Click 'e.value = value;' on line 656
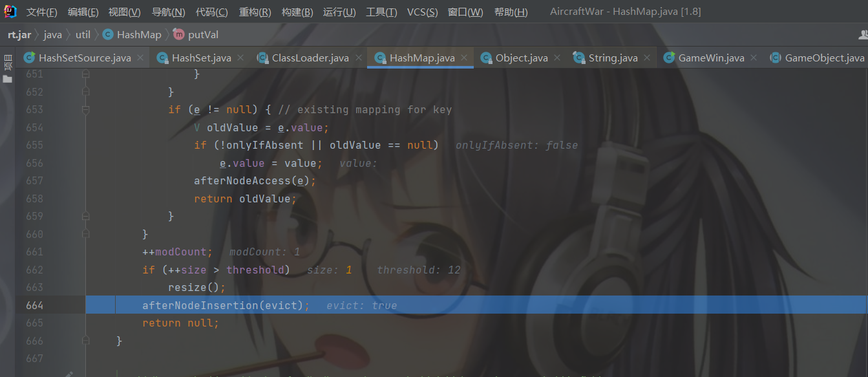 [271, 163]
